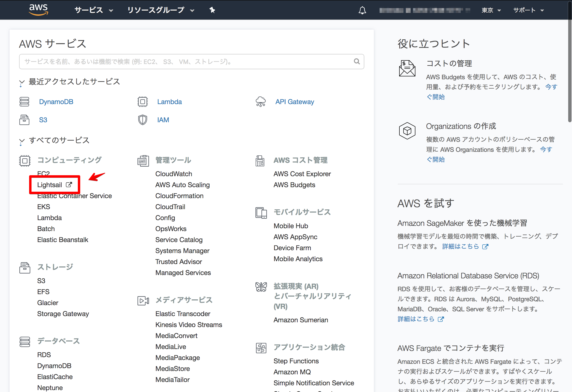Open AWS Budgets under コスト管理
The image size is (572, 392).
tap(294, 185)
